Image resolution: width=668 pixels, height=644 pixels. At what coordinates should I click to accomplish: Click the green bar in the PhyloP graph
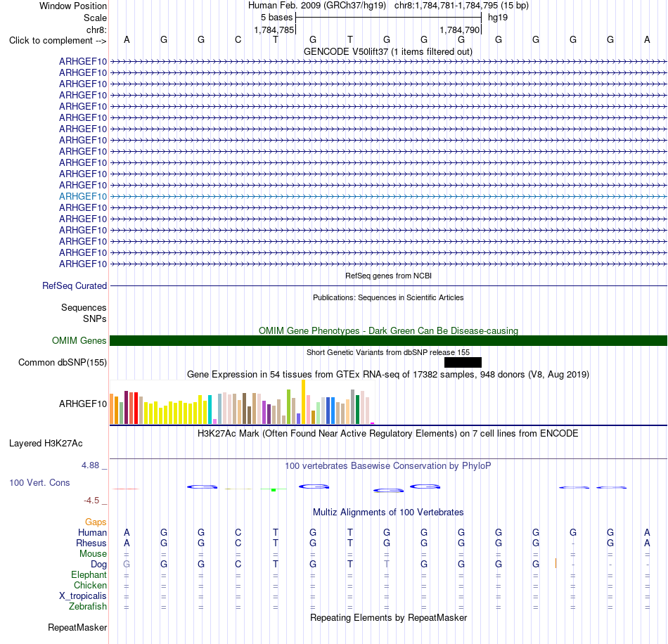(274, 490)
